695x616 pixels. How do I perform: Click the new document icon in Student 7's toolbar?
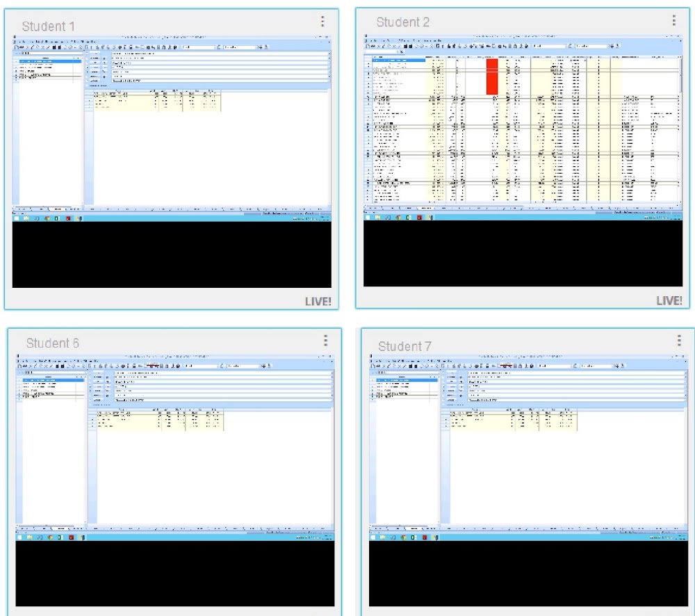[367, 365]
